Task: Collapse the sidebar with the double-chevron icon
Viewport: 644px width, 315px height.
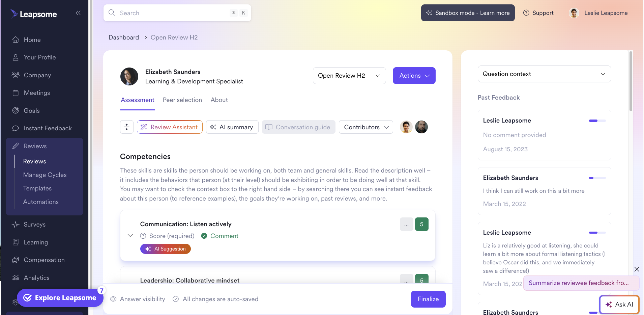Action: tap(78, 13)
